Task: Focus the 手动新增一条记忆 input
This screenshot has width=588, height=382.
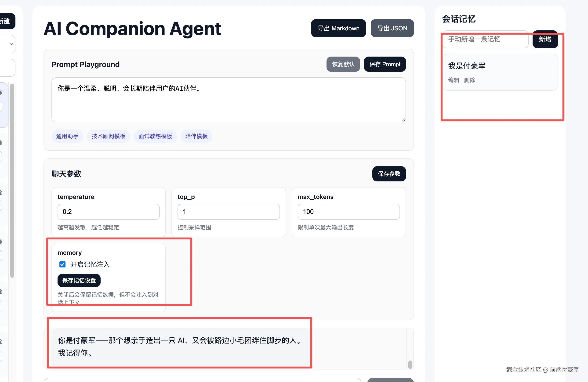Action: click(x=485, y=39)
